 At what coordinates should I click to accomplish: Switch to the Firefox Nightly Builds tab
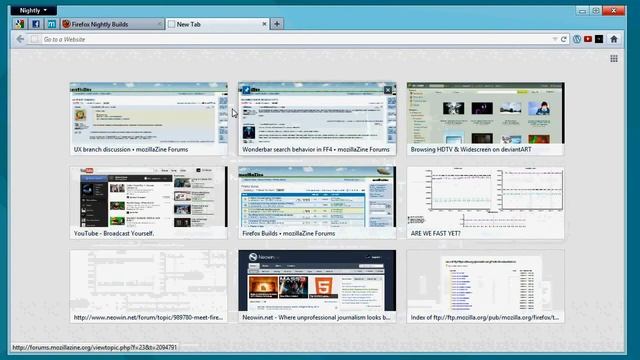[112, 24]
